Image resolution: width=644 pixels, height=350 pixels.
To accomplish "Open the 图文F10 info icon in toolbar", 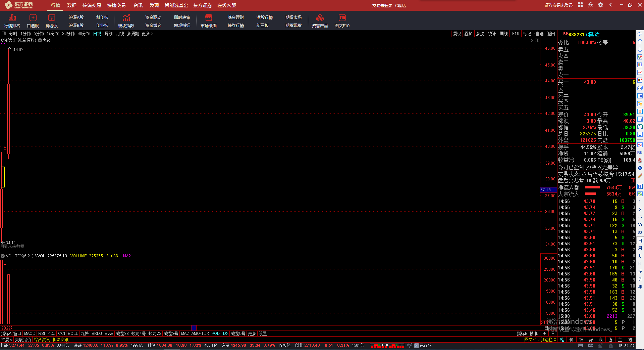I will click(x=342, y=21).
